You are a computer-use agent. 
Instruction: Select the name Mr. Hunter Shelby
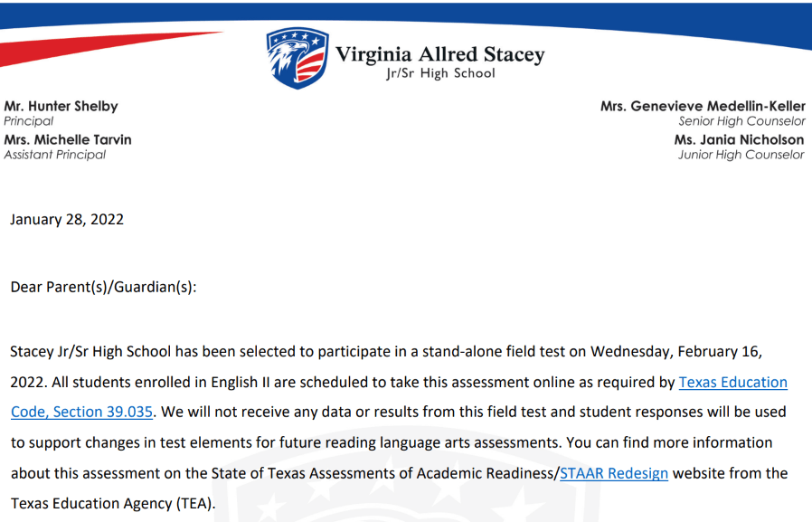pyautogui.click(x=61, y=106)
